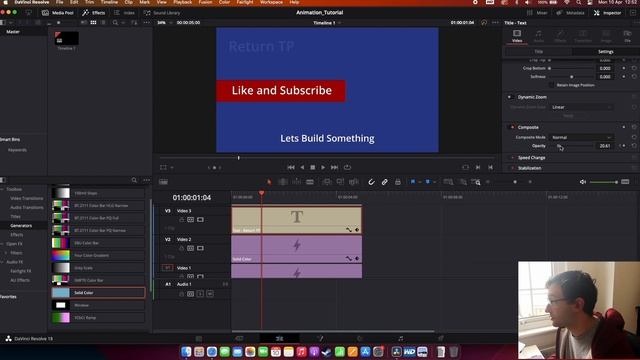Mute the Audio 1 track
The width and height of the screenshot is (640, 360).
coord(210,294)
